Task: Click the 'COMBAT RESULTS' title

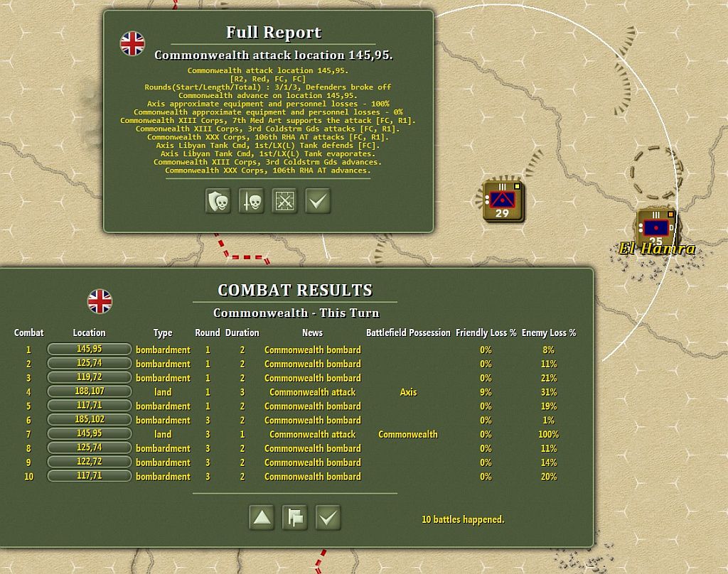Action: click(x=295, y=290)
